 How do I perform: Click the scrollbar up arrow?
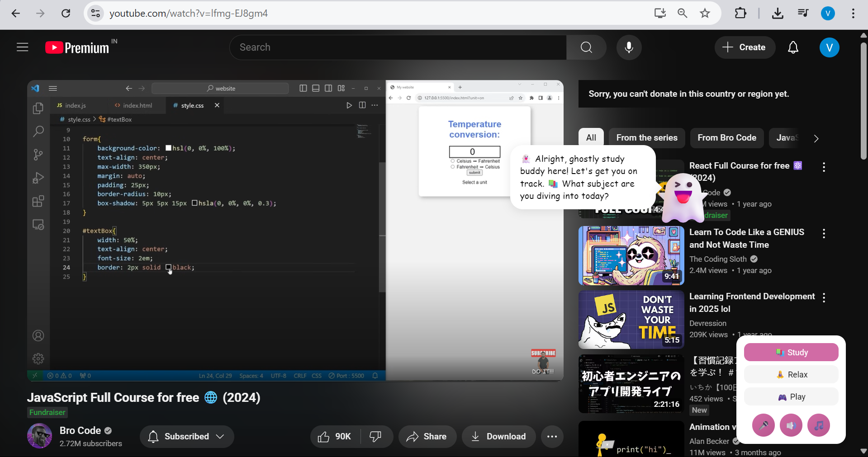(863, 35)
